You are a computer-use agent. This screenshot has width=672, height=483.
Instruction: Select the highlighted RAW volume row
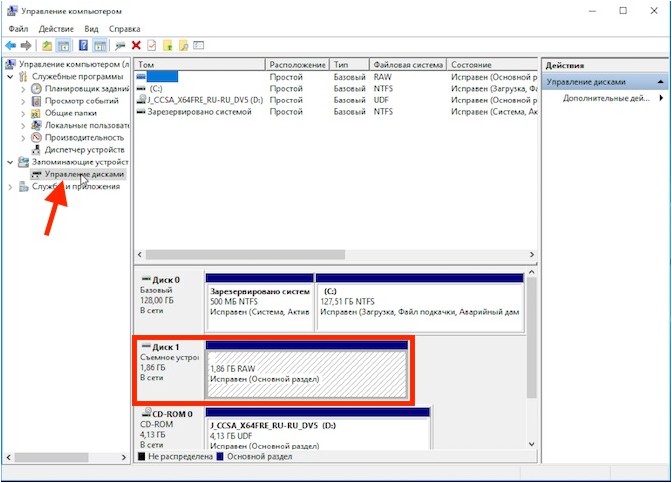[336, 77]
